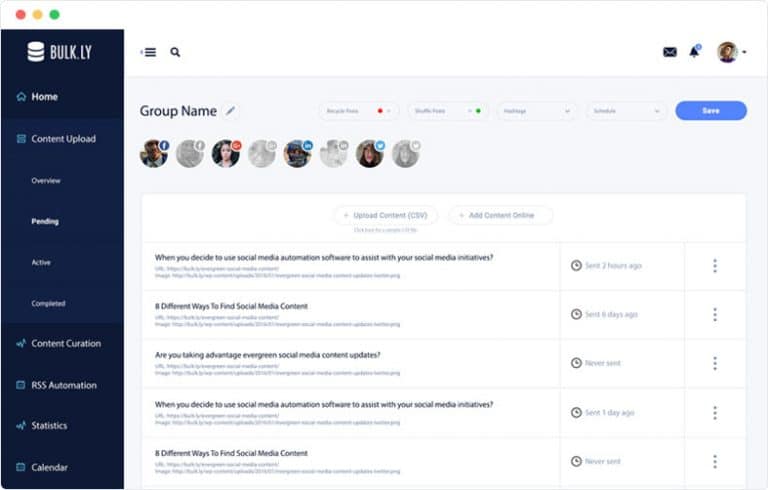Click the clock icon next to Sent 6 days ago
Viewport: 768px width, 490px height.
pos(576,314)
